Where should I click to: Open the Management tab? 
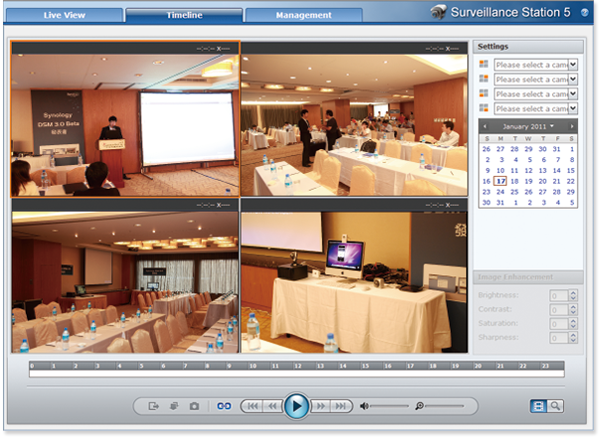(x=303, y=15)
